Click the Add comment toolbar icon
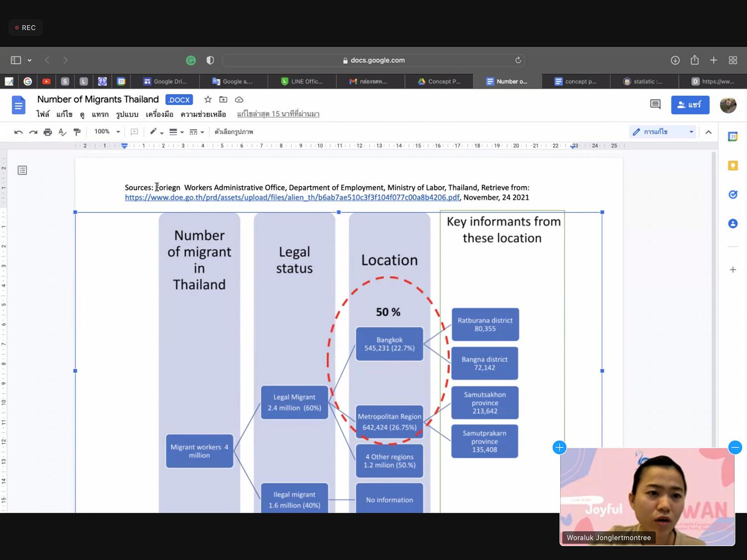 point(134,132)
